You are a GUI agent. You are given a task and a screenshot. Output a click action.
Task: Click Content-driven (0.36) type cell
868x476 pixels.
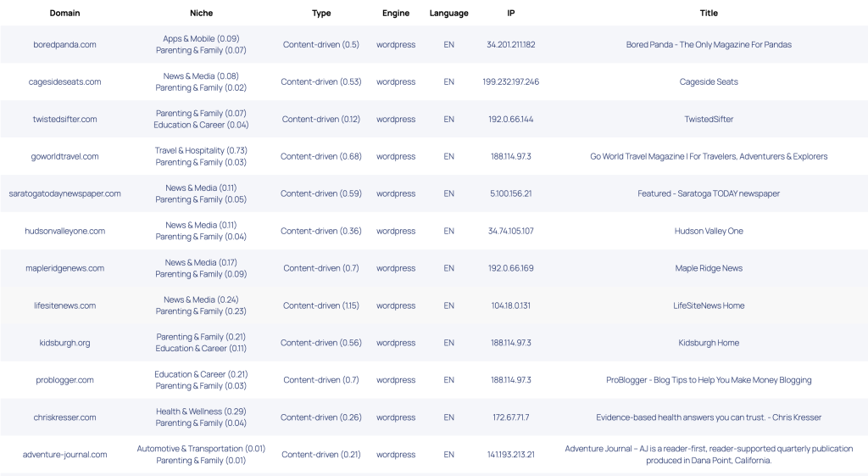[x=321, y=231]
